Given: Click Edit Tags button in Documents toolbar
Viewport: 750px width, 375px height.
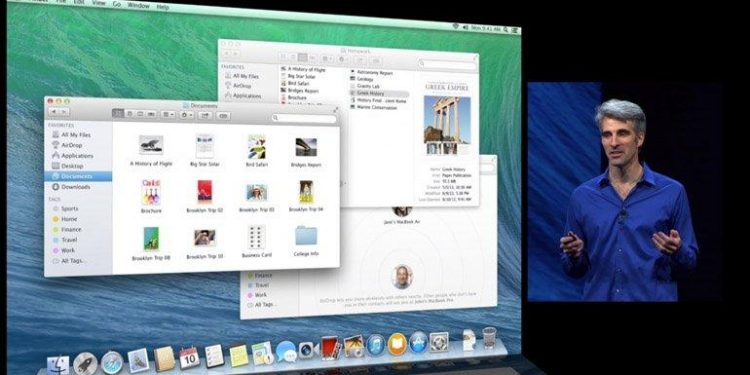Looking at the screenshot, I should (x=223, y=116).
